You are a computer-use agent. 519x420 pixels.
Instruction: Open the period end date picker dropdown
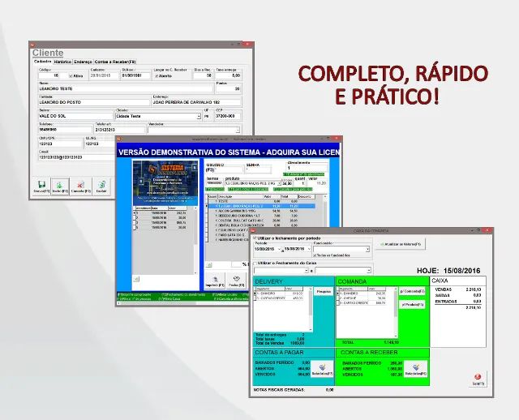(x=309, y=249)
